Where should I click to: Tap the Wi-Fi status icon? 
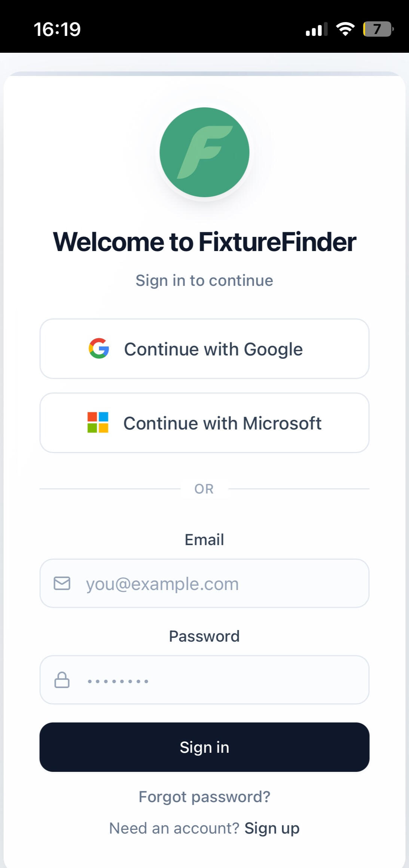tap(345, 29)
